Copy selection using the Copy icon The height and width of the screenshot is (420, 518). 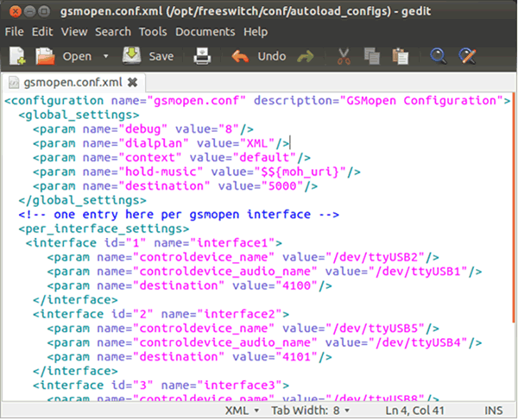371,57
